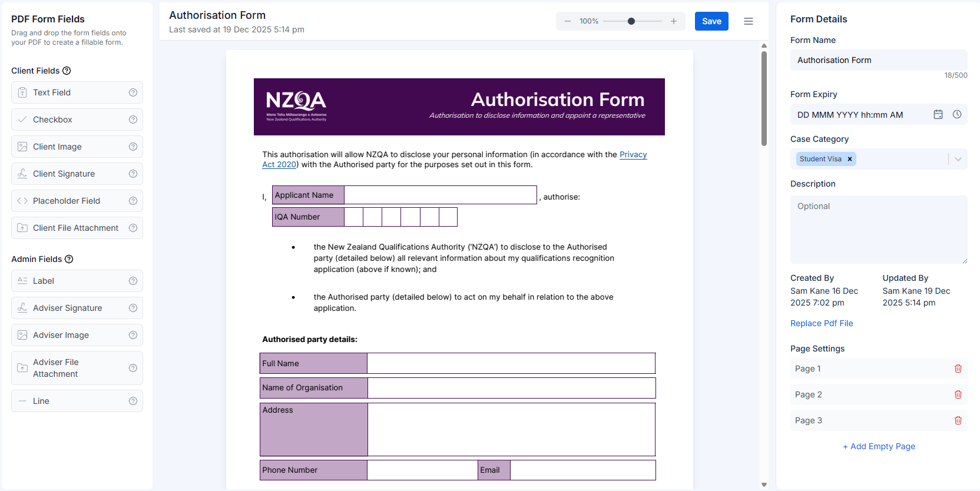This screenshot has width=980, height=491.
Task: Remove the Student Visa tag
Action: coord(850,158)
